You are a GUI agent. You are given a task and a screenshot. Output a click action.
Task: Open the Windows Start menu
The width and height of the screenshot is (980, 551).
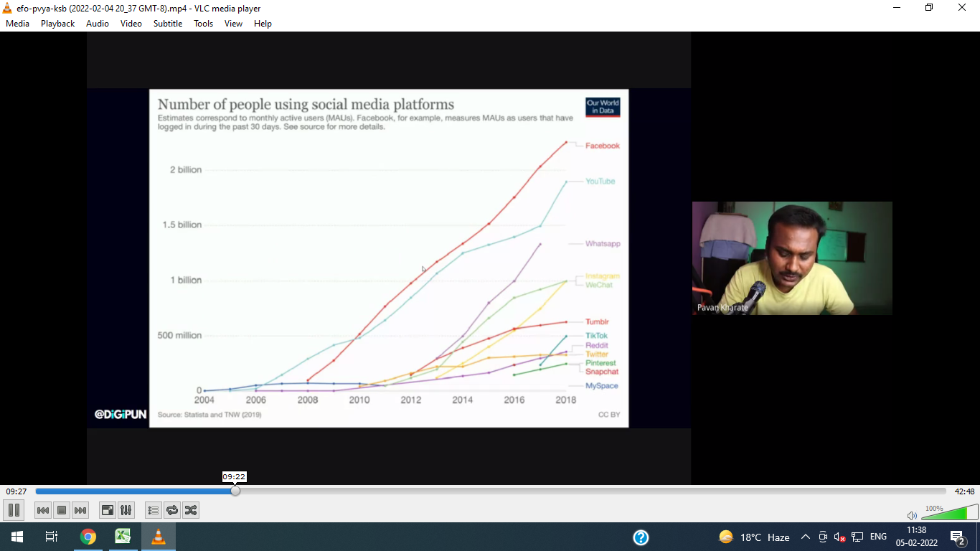[17, 537]
